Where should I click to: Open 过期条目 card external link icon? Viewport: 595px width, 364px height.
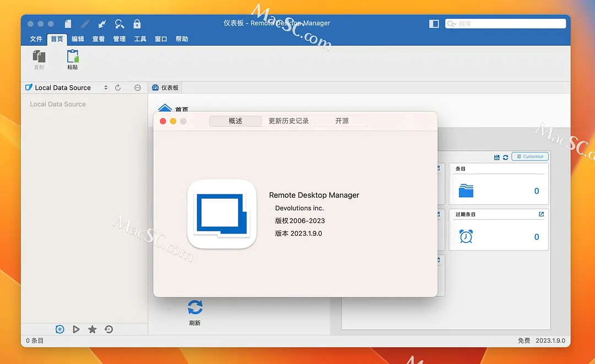541,214
